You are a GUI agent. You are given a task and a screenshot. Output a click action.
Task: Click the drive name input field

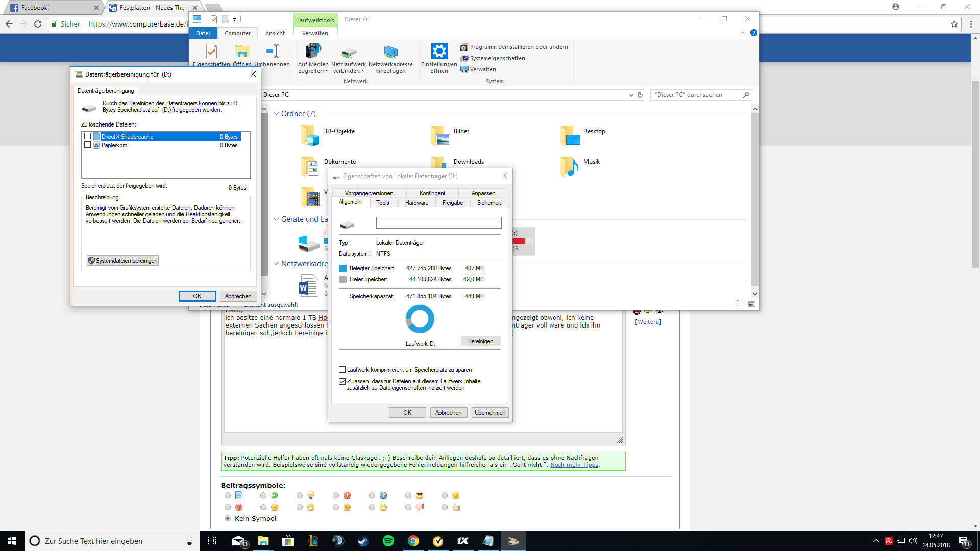(438, 223)
